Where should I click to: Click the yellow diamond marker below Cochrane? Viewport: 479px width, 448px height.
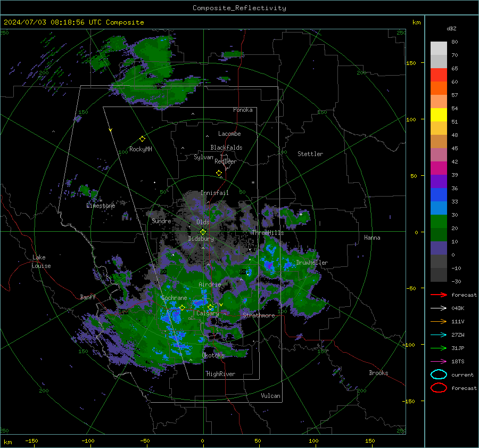click(x=183, y=307)
